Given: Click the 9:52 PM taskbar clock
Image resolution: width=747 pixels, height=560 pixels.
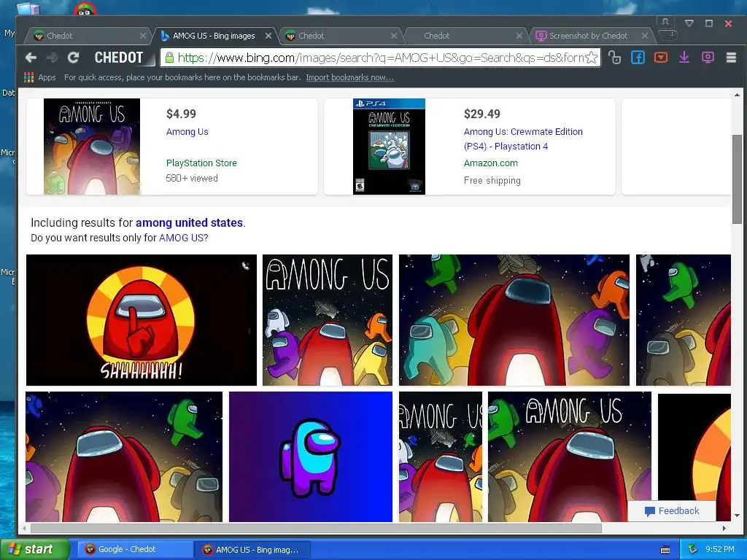Looking at the screenshot, I should [x=720, y=549].
